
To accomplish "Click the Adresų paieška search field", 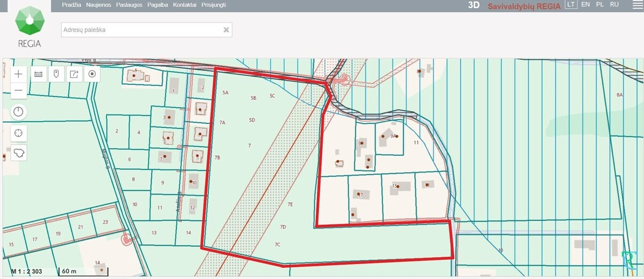I will (x=147, y=30).
